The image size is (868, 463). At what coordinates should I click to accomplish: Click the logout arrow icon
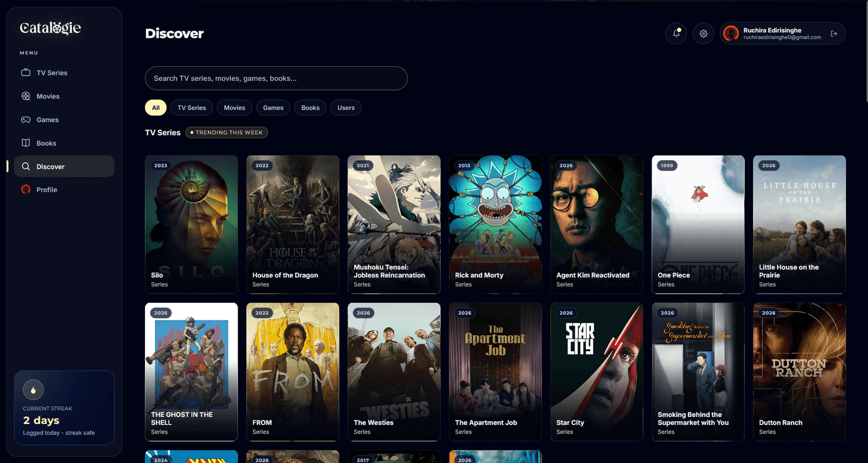click(x=834, y=34)
